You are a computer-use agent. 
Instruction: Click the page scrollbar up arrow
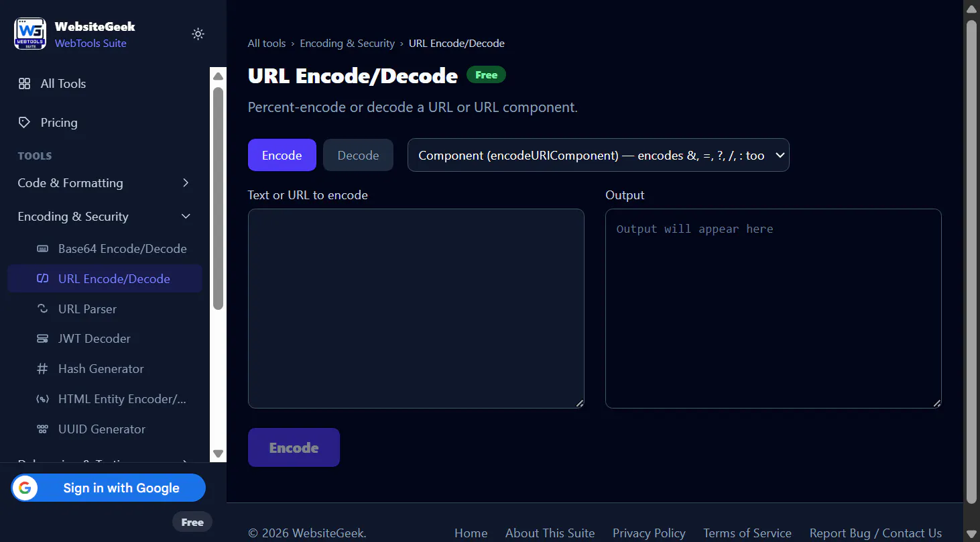971,8
